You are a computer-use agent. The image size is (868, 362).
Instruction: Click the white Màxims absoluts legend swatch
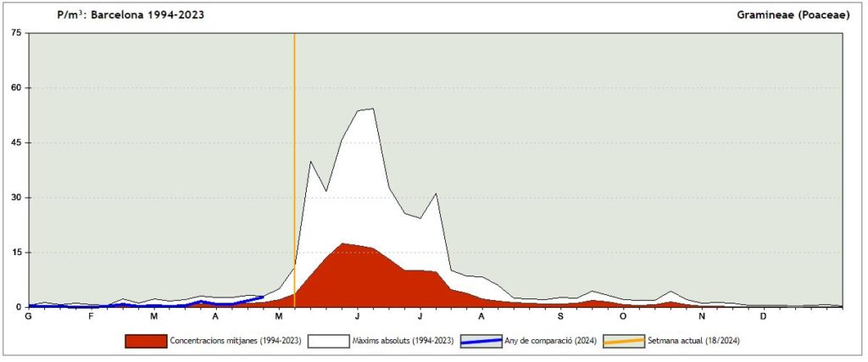328,341
